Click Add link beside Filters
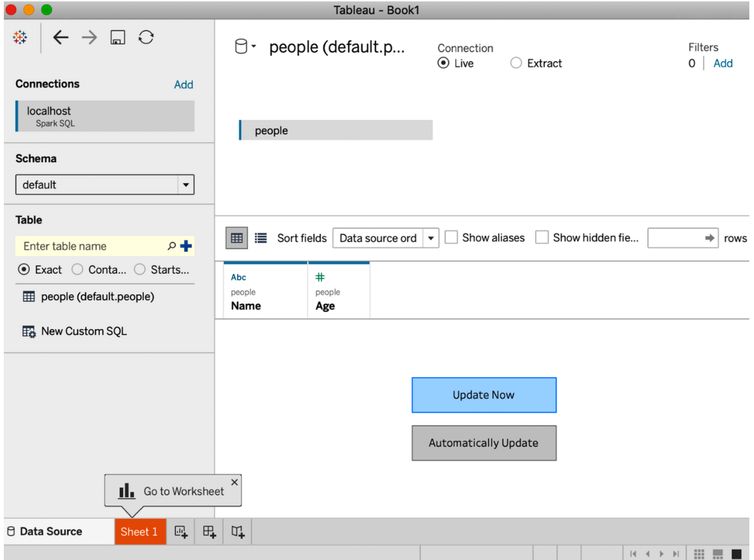The height and width of the screenshot is (560, 754). (x=722, y=63)
